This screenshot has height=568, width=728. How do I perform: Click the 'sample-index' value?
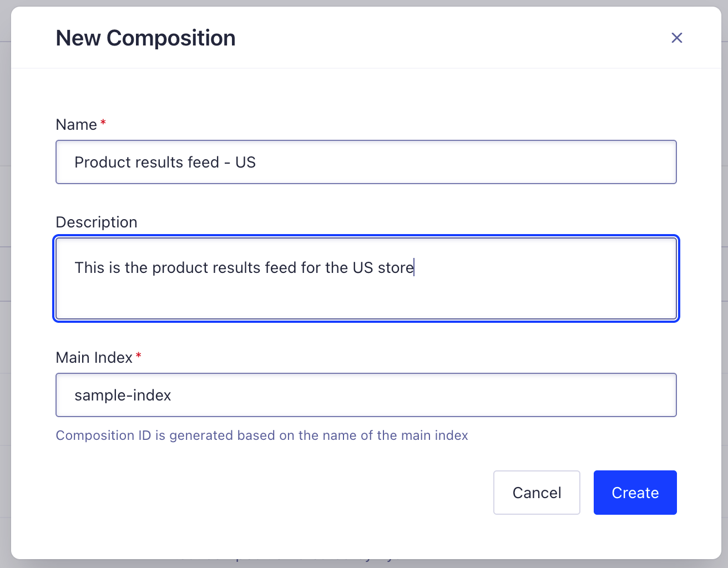click(x=123, y=395)
